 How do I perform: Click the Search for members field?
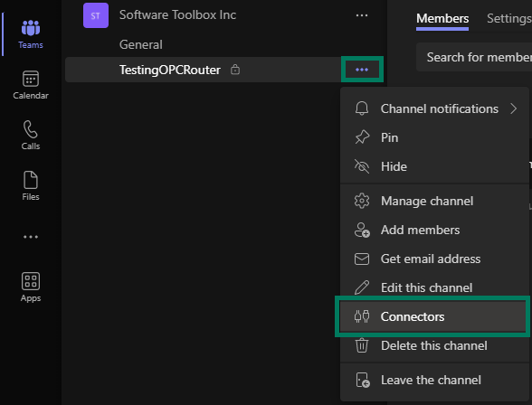[474, 57]
